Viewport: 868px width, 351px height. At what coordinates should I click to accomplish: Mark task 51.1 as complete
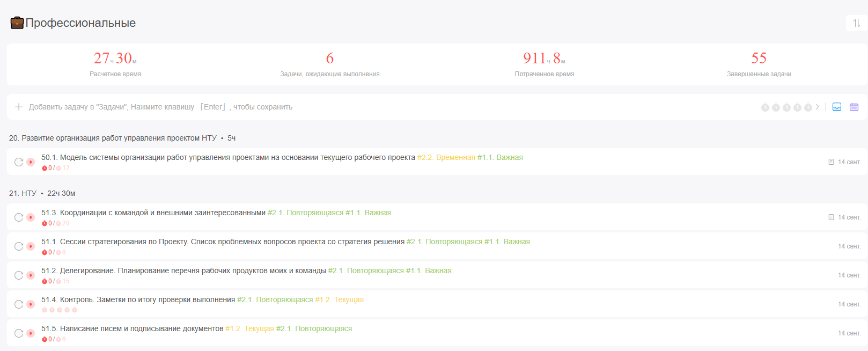coord(19,246)
